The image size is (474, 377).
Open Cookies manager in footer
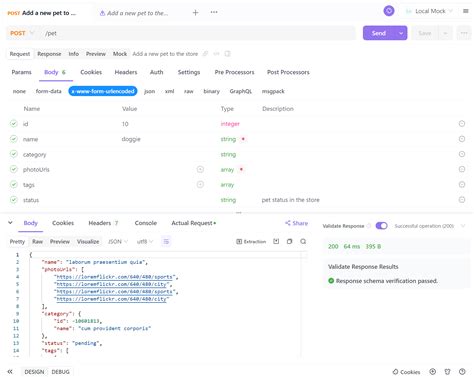pos(406,372)
